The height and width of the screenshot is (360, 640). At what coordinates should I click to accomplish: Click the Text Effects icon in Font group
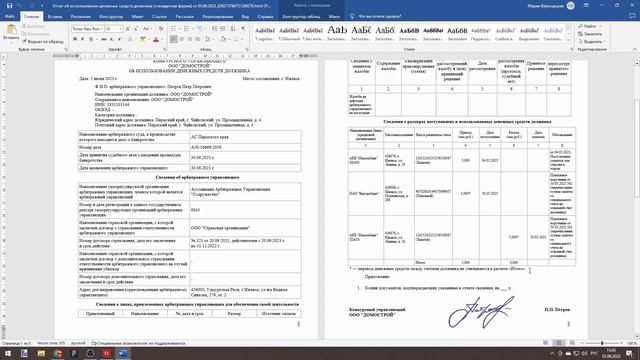131,39
